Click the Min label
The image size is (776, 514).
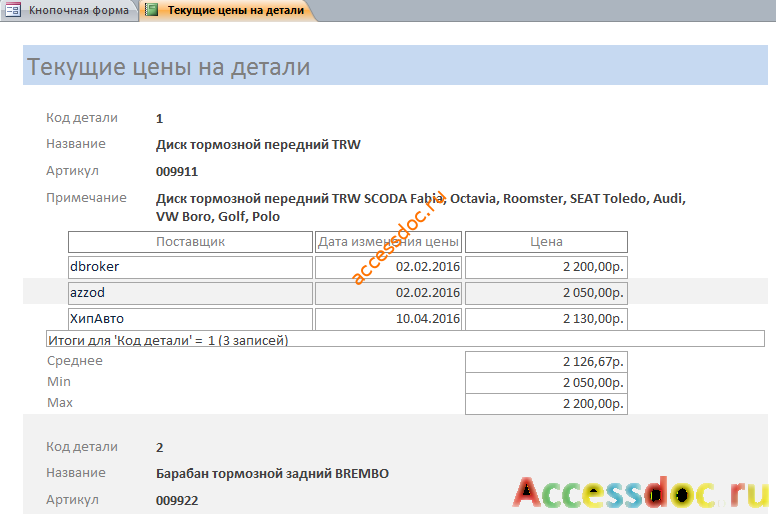click(x=59, y=382)
